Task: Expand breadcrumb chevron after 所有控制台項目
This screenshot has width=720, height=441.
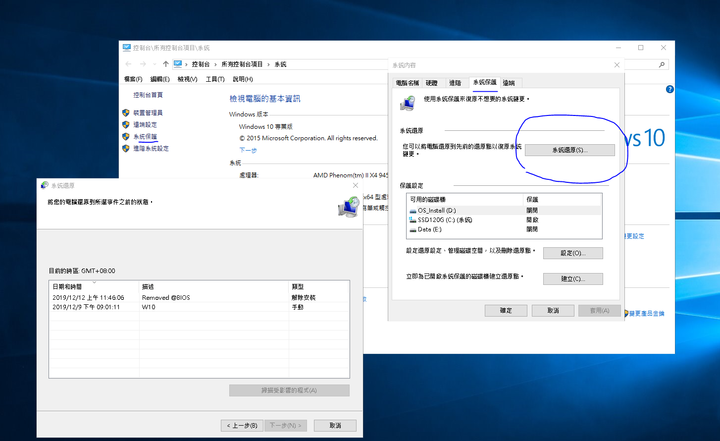Action: (x=269, y=64)
